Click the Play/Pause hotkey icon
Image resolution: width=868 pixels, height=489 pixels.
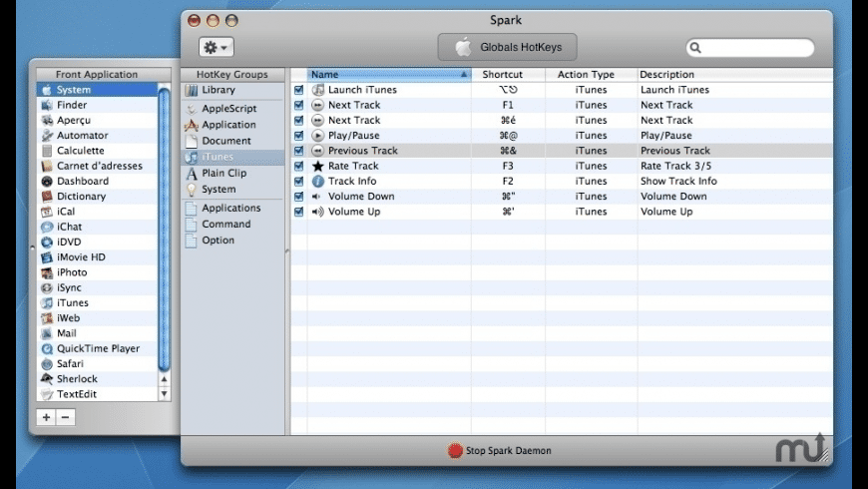pyautogui.click(x=318, y=136)
